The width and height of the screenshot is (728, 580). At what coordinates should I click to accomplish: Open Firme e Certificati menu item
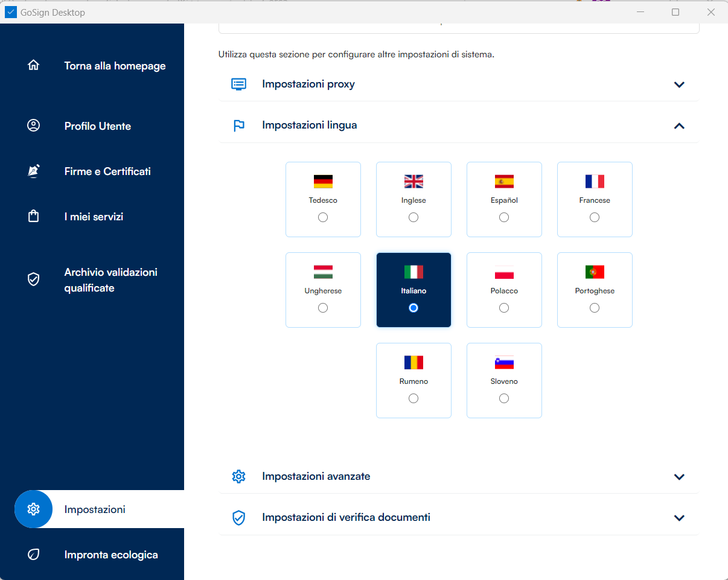[107, 171]
